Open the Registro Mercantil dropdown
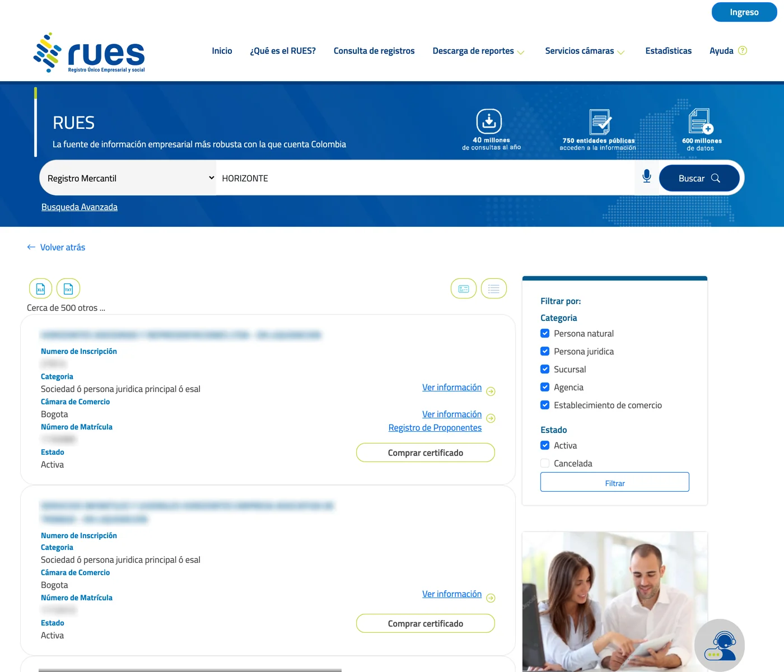784x672 pixels. [x=128, y=178]
